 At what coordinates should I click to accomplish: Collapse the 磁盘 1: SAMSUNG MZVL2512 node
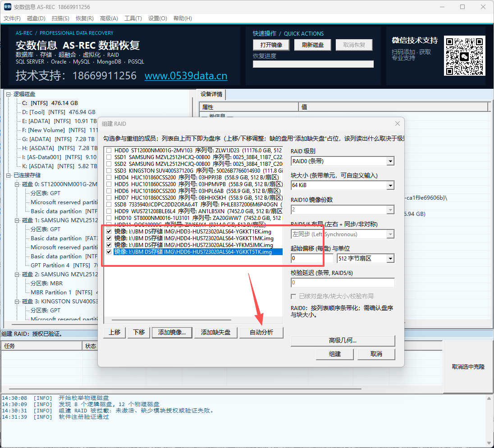tap(17, 220)
